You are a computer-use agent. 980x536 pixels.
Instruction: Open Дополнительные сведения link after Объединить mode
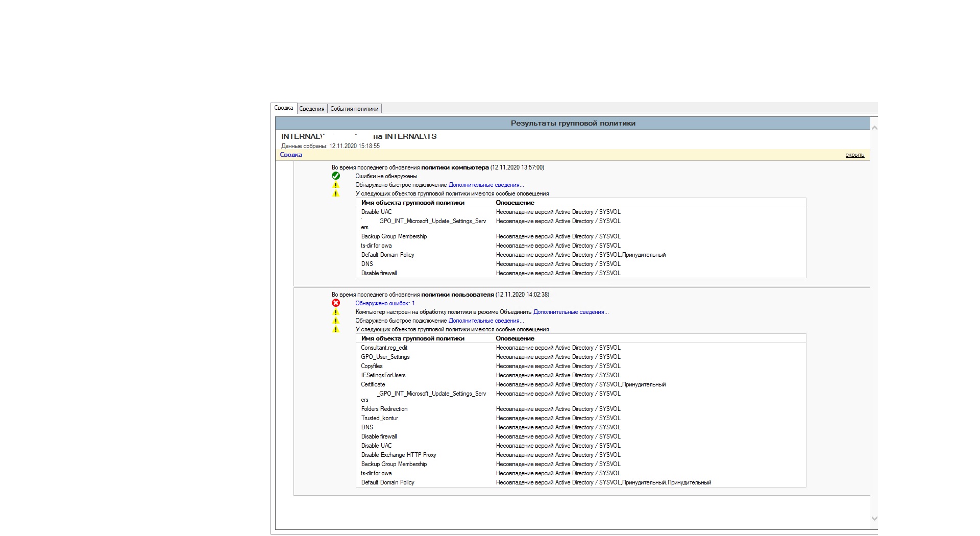[x=571, y=312]
